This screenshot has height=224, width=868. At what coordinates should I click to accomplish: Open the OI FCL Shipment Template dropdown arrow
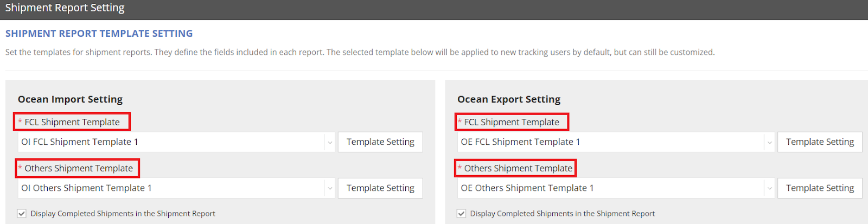click(x=329, y=142)
